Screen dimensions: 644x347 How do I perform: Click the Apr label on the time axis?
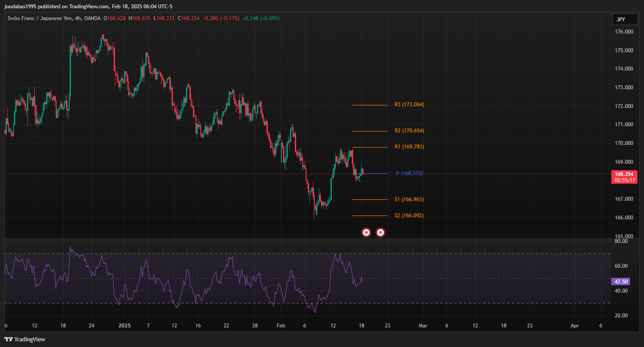pos(575,326)
